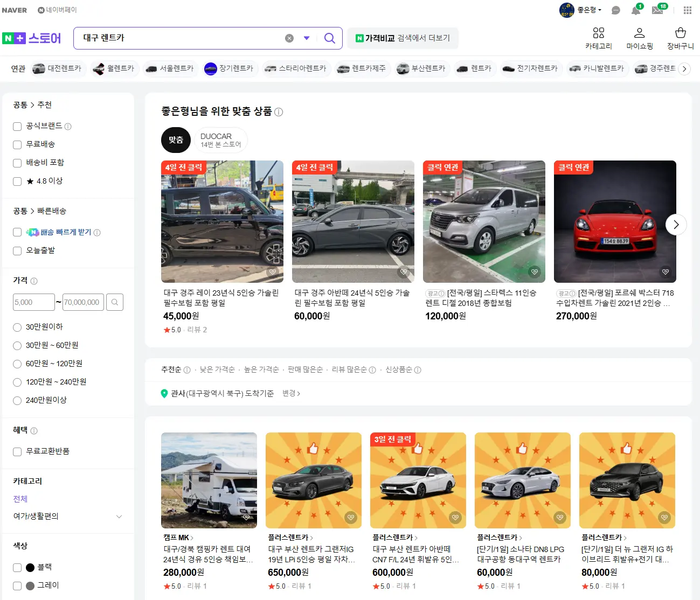Open the Naver Plus Store logo
This screenshot has height=600, width=700.
pos(32,38)
